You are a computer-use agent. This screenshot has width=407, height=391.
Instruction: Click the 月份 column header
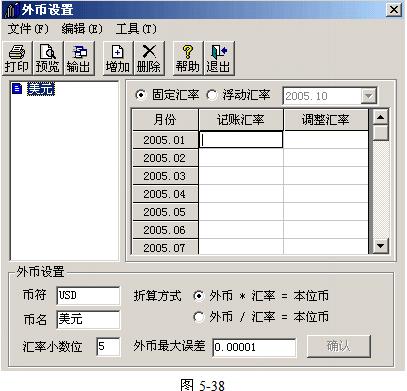[165, 120]
